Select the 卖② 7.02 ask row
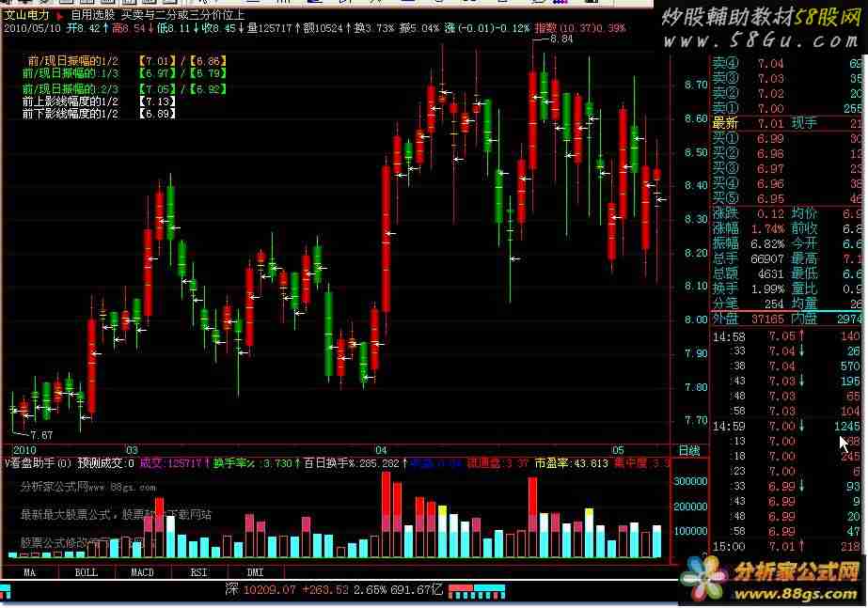This screenshot has height=608, width=868. click(x=787, y=93)
